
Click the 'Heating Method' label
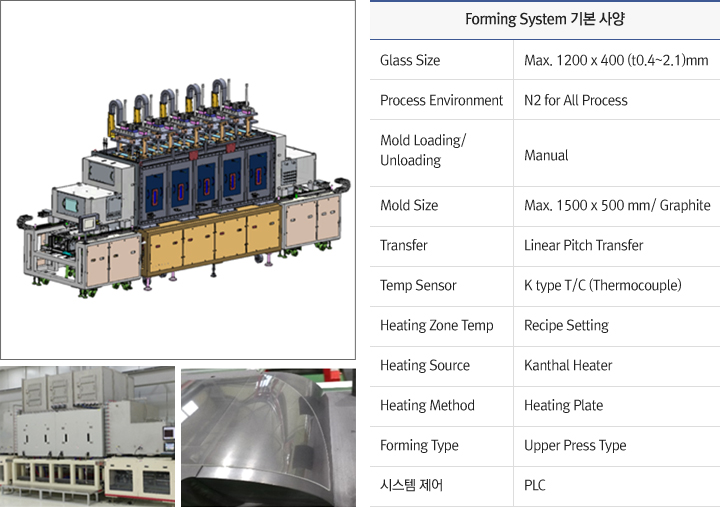click(x=427, y=405)
